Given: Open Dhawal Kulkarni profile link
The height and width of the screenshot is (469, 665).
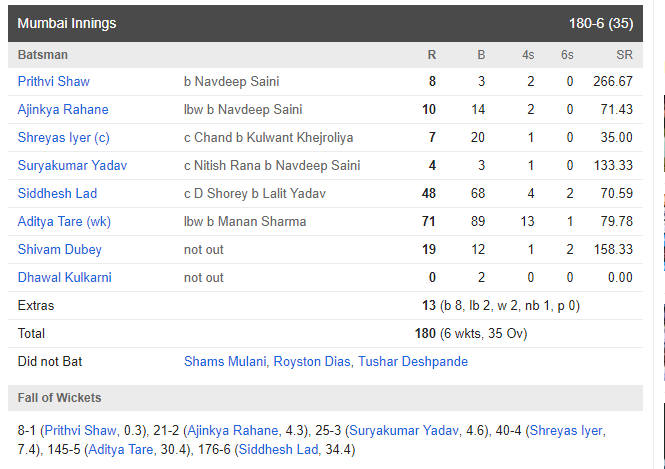Looking at the screenshot, I should pos(64,277).
